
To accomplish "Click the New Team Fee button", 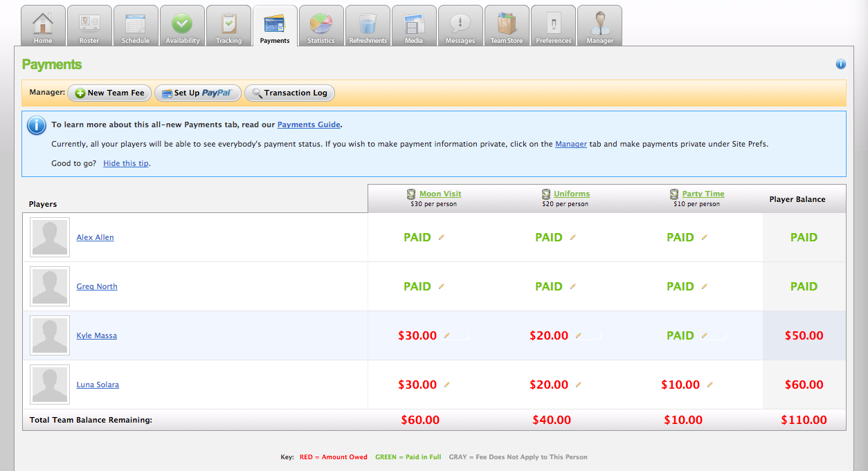I will (x=109, y=93).
